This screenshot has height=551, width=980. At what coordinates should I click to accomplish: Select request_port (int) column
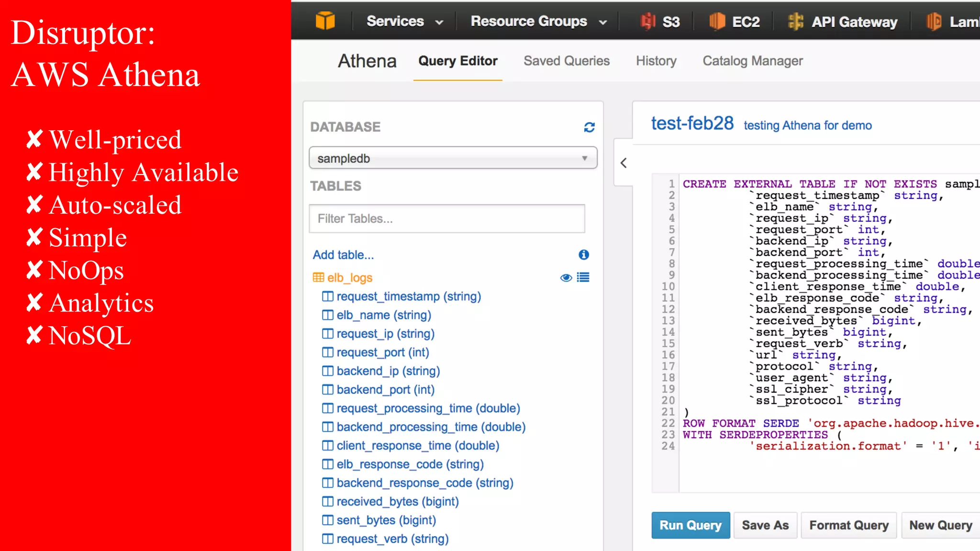pyautogui.click(x=383, y=353)
